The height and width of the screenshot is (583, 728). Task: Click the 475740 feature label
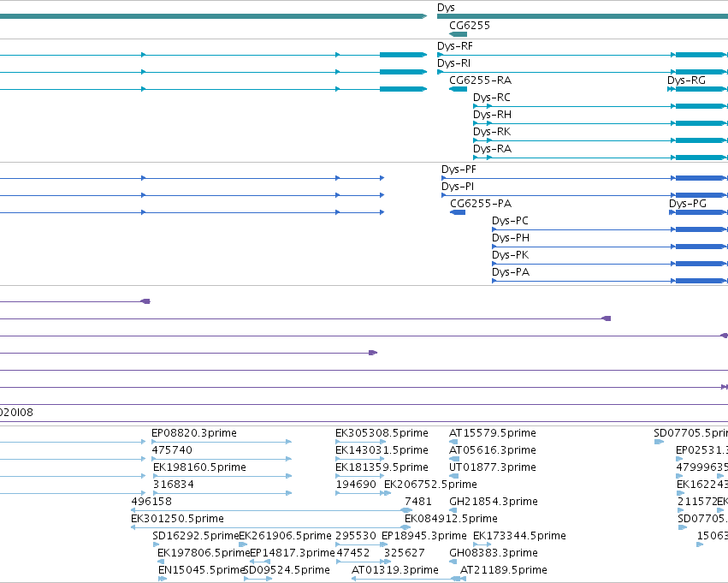(x=172, y=450)
